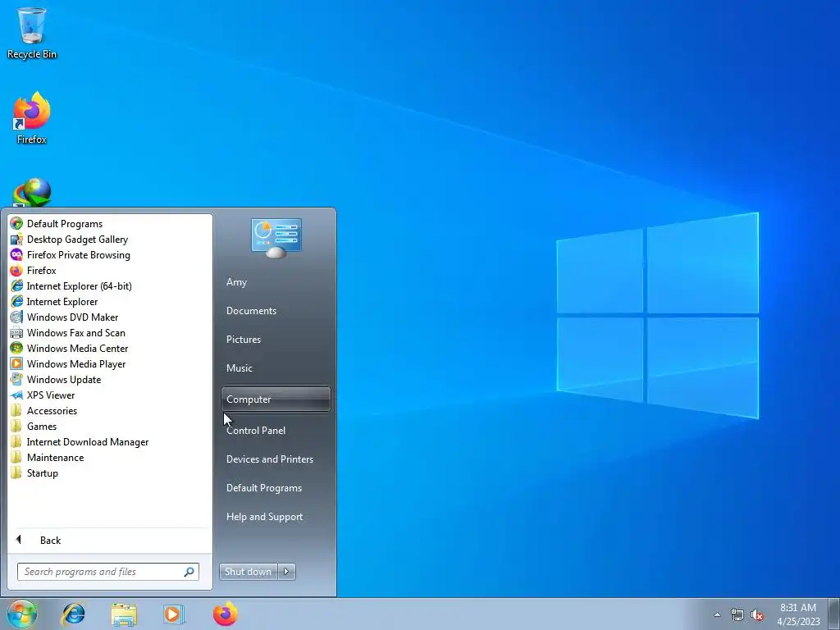
Task: Open Documents from the Start menu
Action: coord(251,311)
